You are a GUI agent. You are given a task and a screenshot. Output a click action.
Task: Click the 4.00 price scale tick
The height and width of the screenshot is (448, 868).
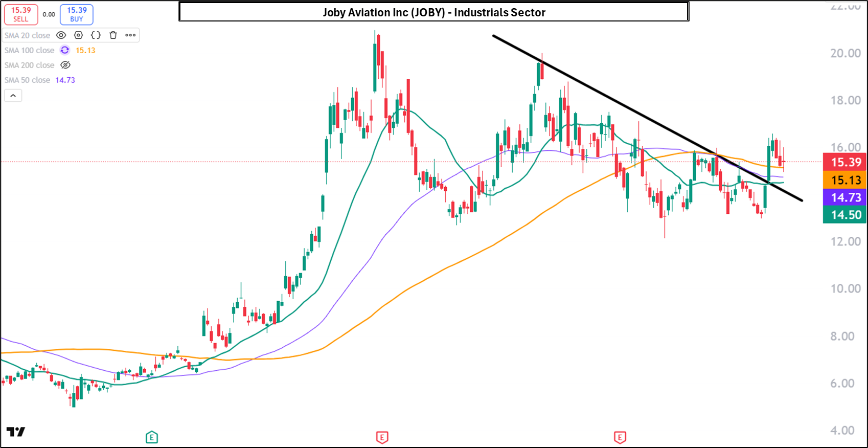pyautogui.click(x=842, y=430)
